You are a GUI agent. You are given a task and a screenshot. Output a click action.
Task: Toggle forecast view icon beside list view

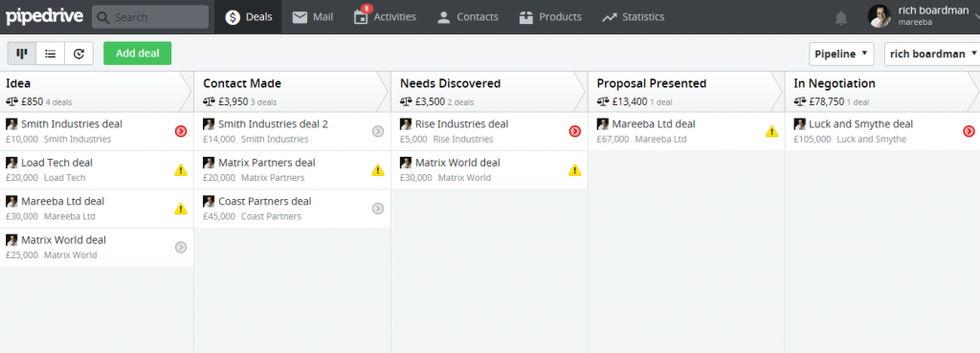(78, 54)
